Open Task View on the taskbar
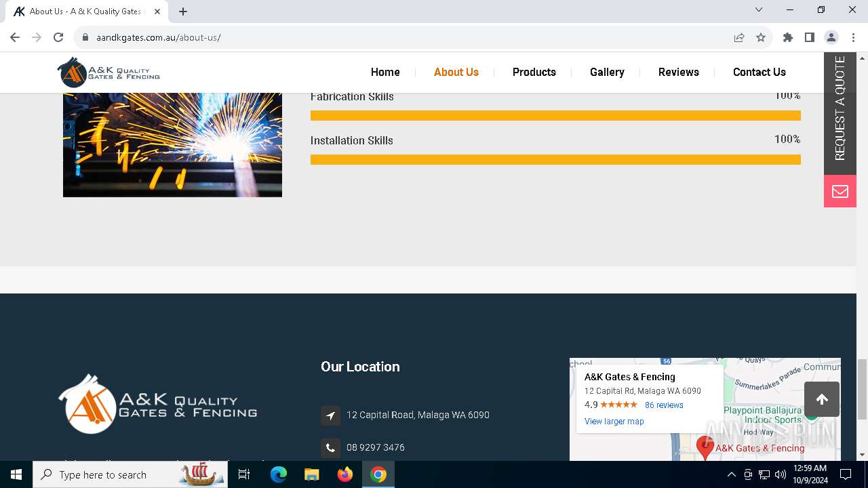Screen dimensions: 868x488 tap(244, 474)
